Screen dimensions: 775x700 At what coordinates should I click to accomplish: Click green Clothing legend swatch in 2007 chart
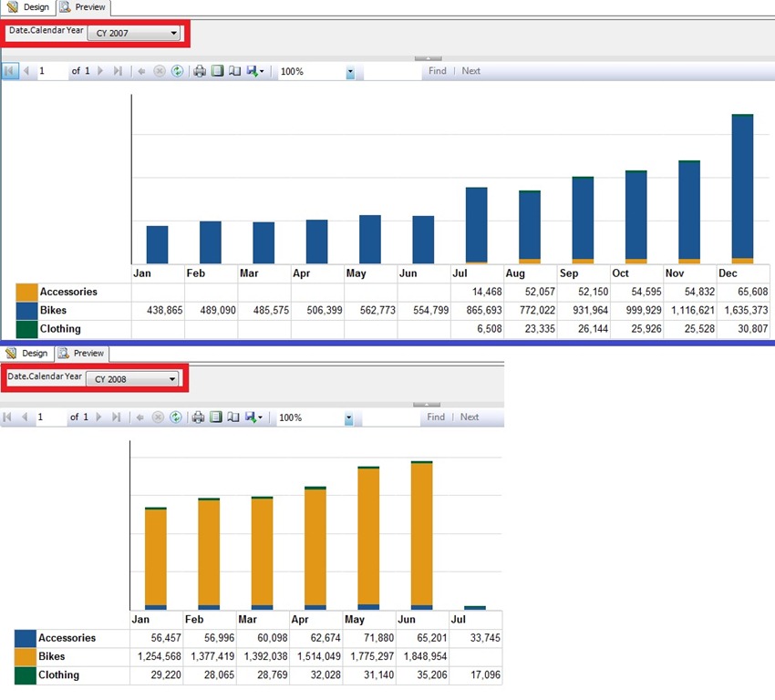coord(26,329)
